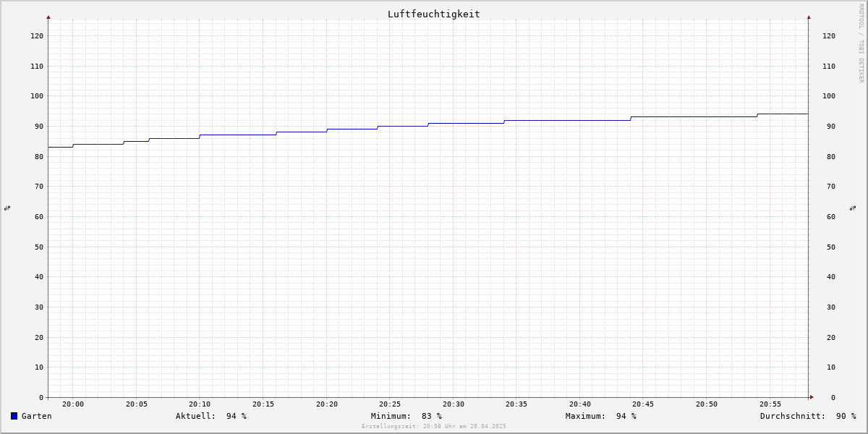Click the 50 label on right axis
This screenshot has width=868, height=434.
coord(830,247)
